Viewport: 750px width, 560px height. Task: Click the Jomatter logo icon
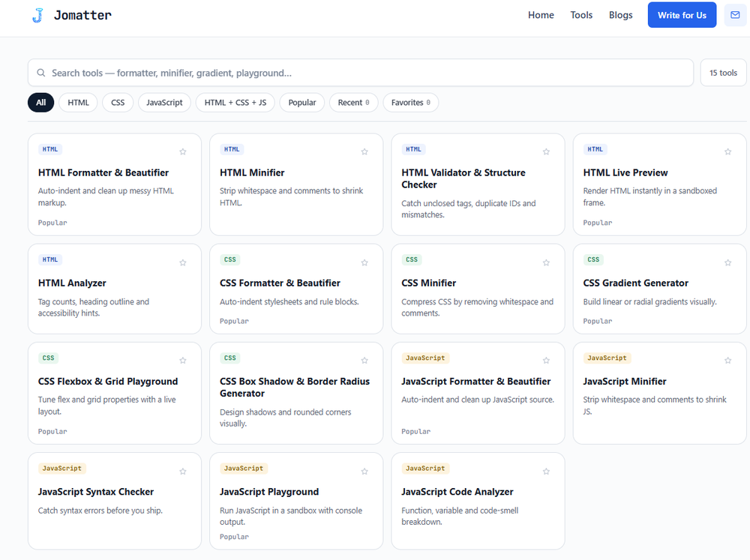[x=37, y=15]
